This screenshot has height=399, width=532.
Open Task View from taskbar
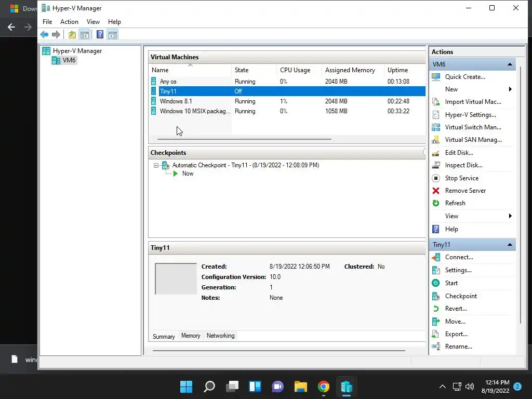coord(232,387)
